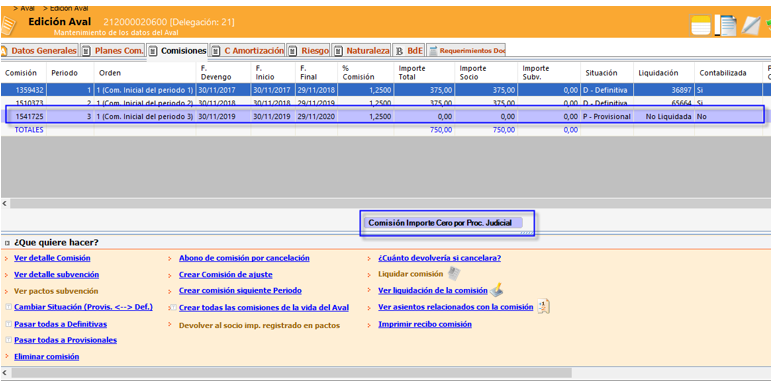Switch to the Riesgo tab
773x386 pixels.
click(309, 50)
